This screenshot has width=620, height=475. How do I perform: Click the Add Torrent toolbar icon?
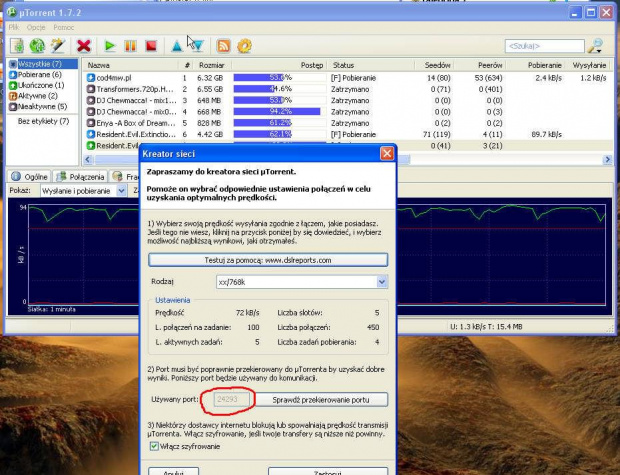[16, 45]
